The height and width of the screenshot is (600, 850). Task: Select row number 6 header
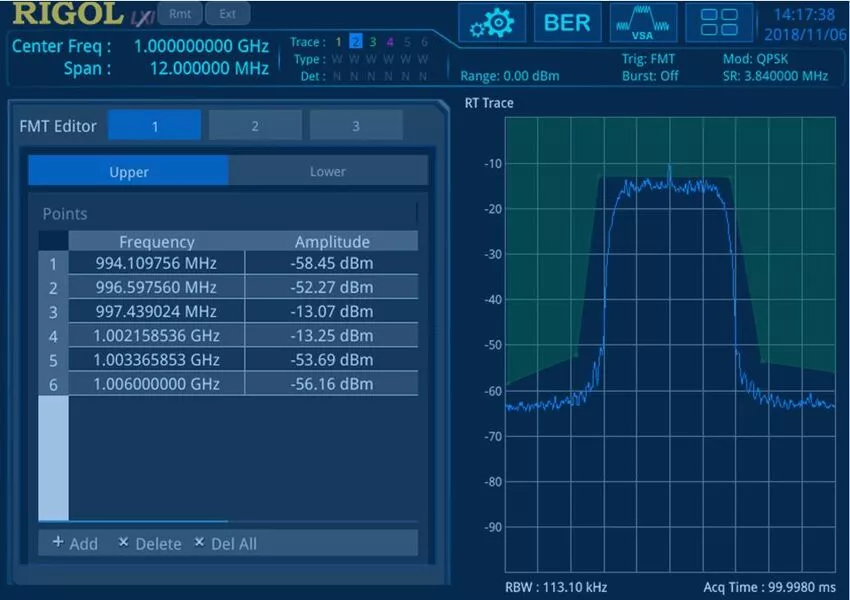click(53, 384)
